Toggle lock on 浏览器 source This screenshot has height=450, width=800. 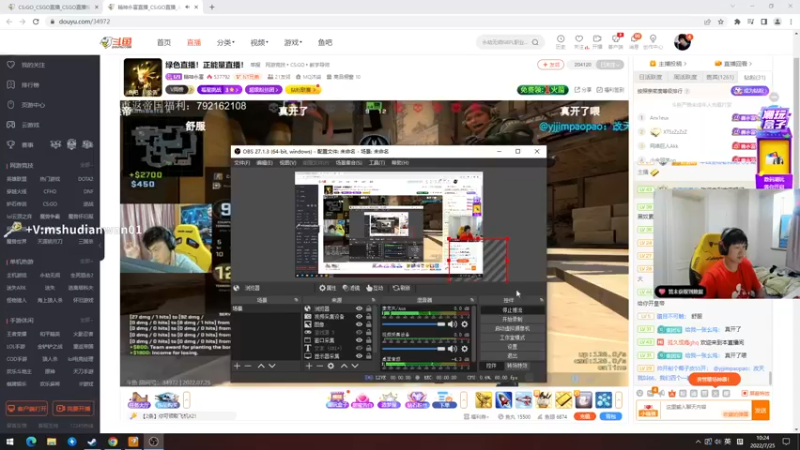368,309
